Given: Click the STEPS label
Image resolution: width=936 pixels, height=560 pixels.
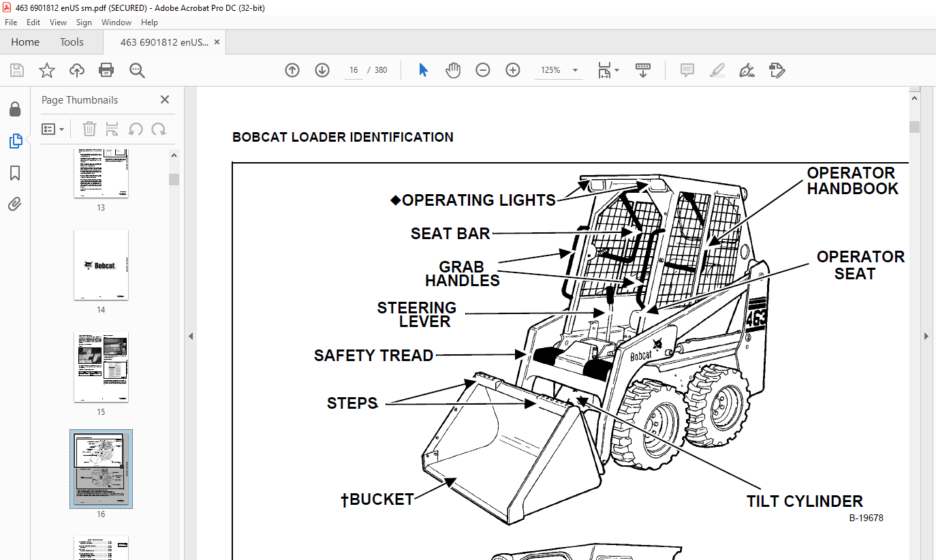Looking at the screenshot, I should tap(352, 403).
